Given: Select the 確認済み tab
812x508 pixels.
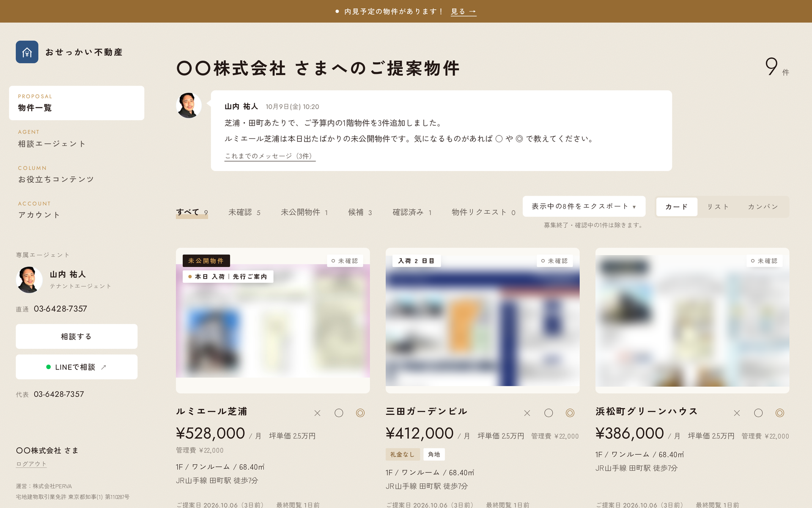Looking at the screenshot, I should click(412, 213).
